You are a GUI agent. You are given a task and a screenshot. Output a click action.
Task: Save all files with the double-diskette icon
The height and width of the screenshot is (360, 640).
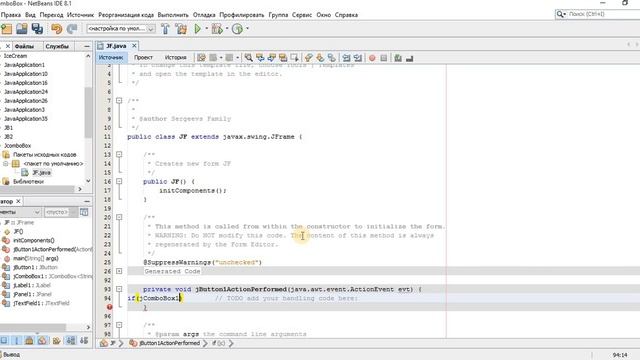click(x=37, y=29)
